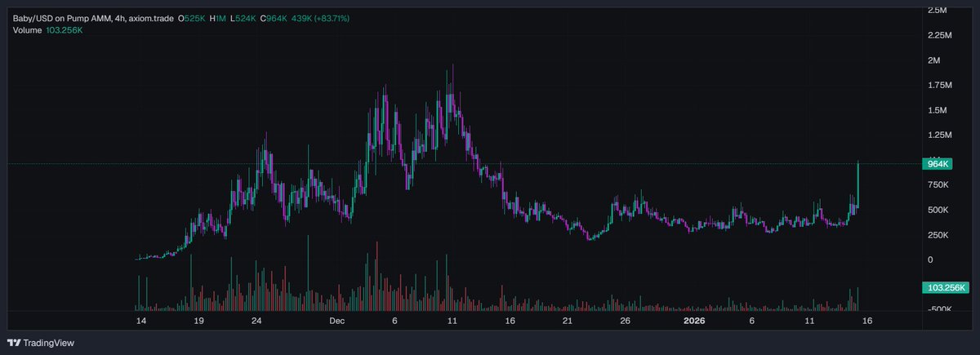Click the Dec month label on time axis

(x=336, y=322)
